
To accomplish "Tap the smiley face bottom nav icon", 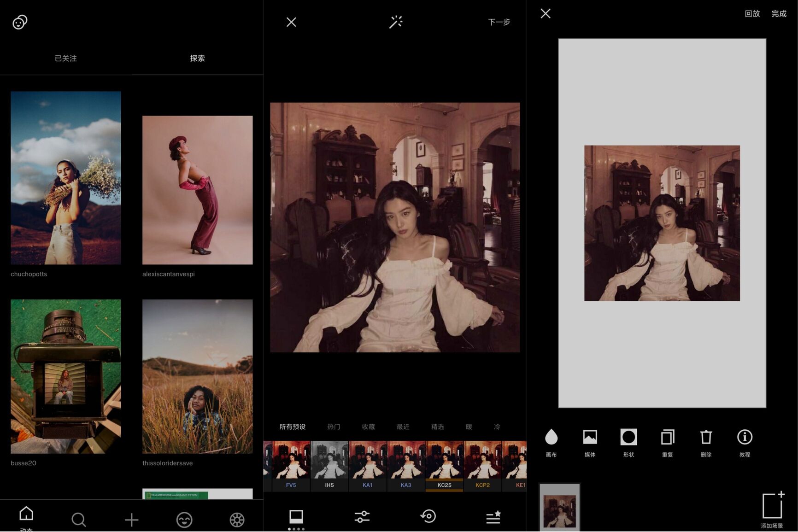I will pos(184,520).
